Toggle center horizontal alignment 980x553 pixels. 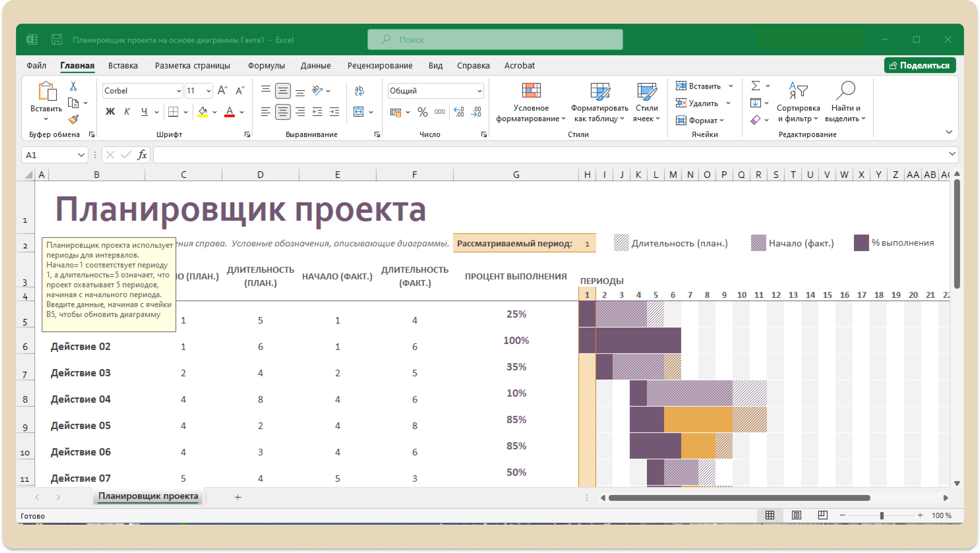(x=283, y=112)
